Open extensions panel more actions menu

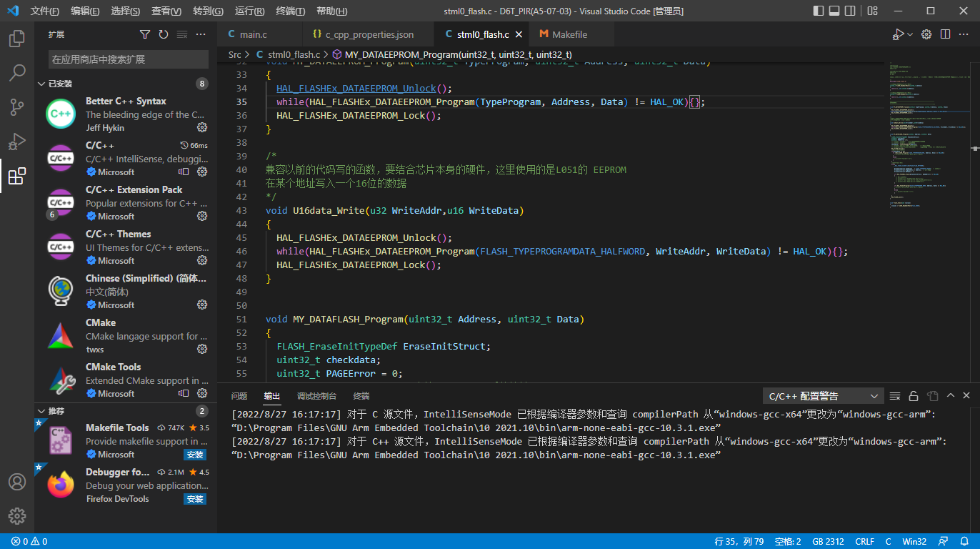201,34
